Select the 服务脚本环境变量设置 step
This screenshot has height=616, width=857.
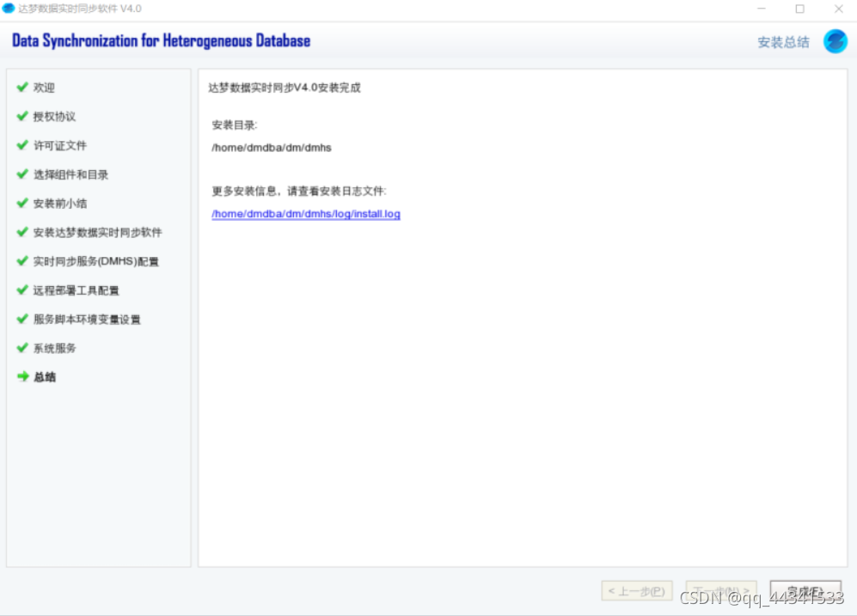point(87,320)
